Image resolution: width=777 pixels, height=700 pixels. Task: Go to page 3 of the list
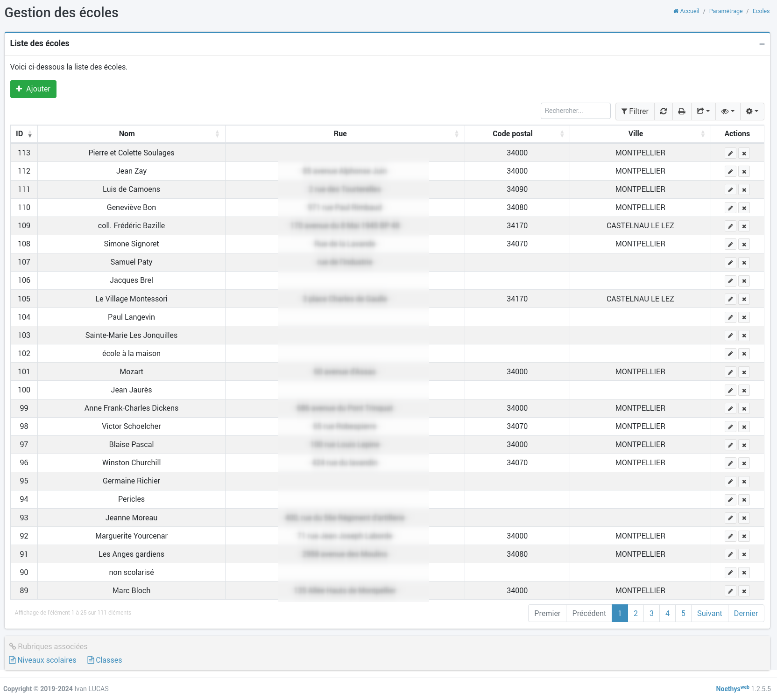[651, 614]
